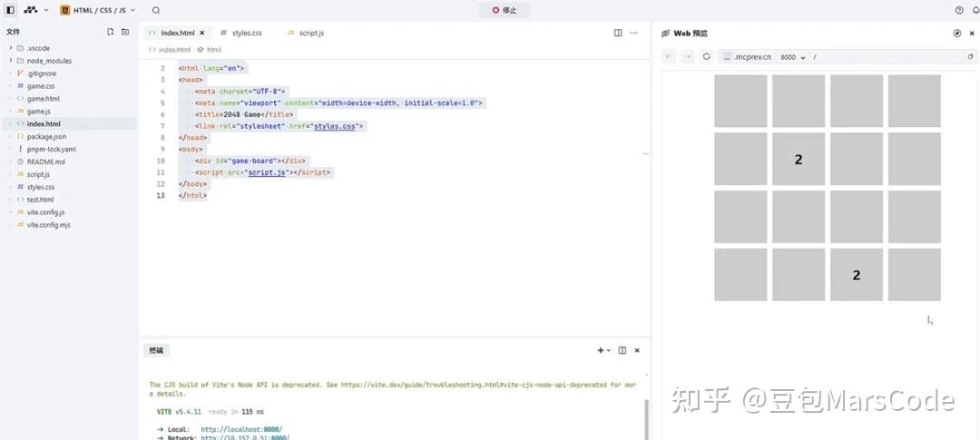
Task: Open the 8000 port dropdown
Action: [x=792, y=57]
